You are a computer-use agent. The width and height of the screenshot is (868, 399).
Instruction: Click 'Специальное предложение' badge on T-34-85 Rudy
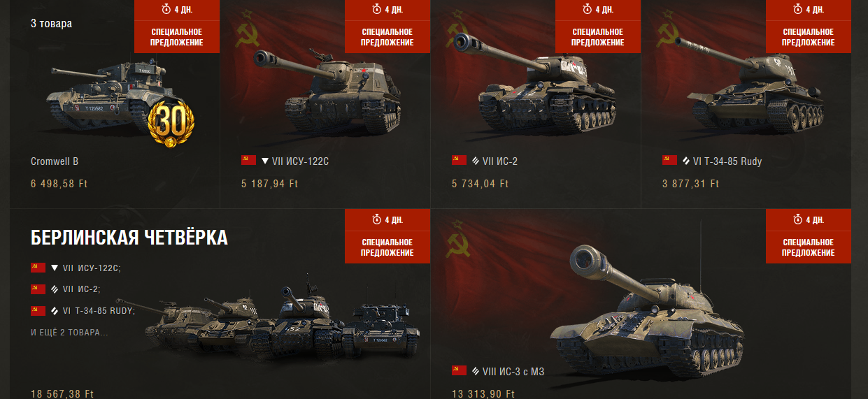(808, 37)
